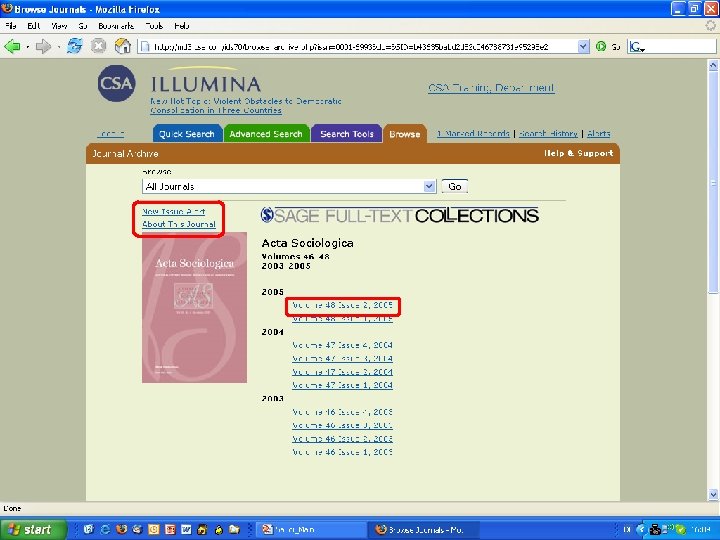The width and height of the screenshot is (720, 540).
Task: Open the Home page icon
Action: tap(123, 46)
